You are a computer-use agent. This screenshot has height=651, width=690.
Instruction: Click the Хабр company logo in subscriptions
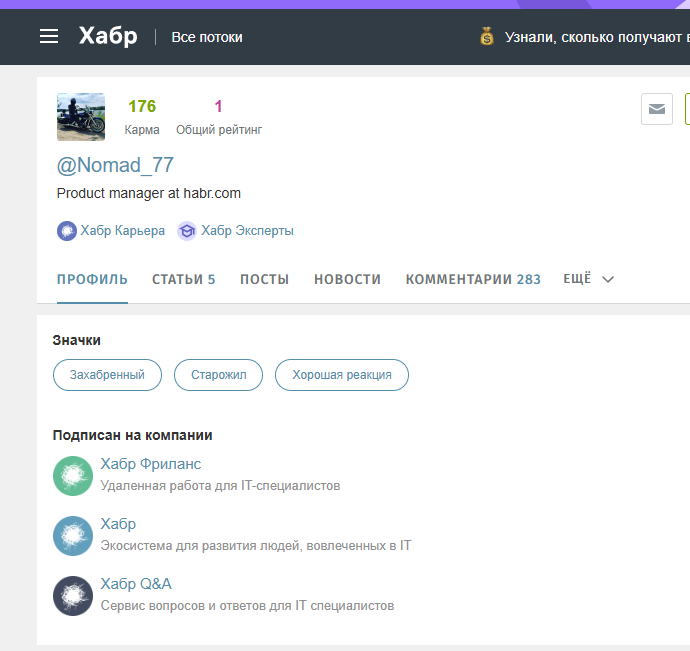[72, 536]
